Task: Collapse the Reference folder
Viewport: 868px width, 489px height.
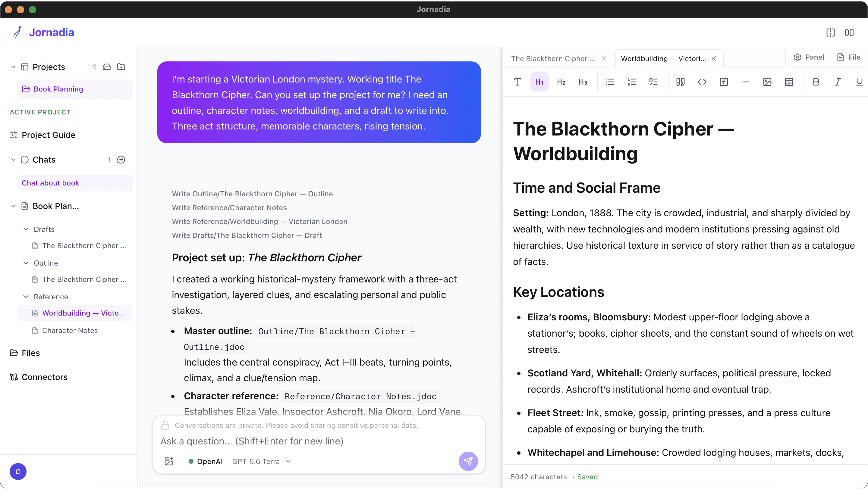Action: [26, 297]
